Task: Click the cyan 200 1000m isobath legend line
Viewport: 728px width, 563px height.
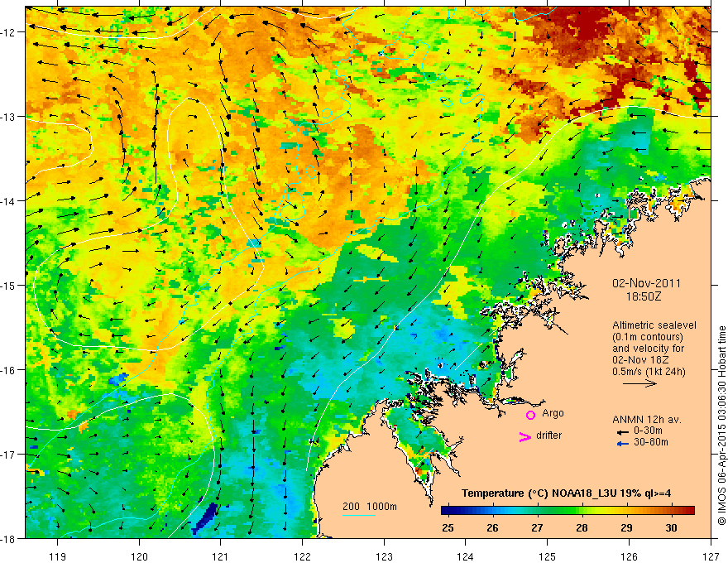Action: coord(359,515)
